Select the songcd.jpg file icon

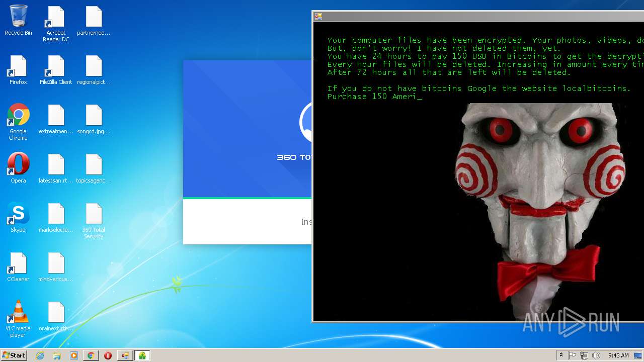click(x=94, y=119)
